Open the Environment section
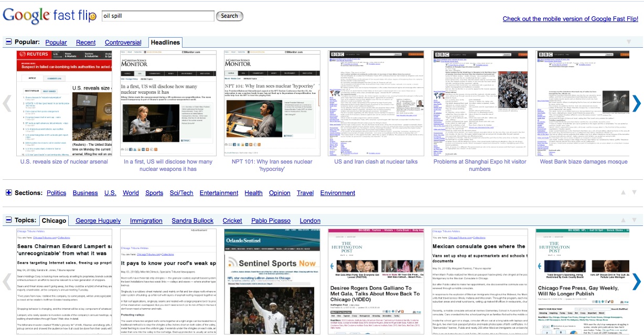 pos(338,193)
